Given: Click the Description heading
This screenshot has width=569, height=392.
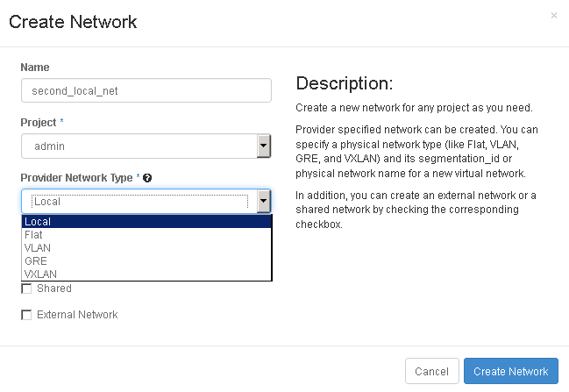Looking at the screenshot, I should (345, 84).
